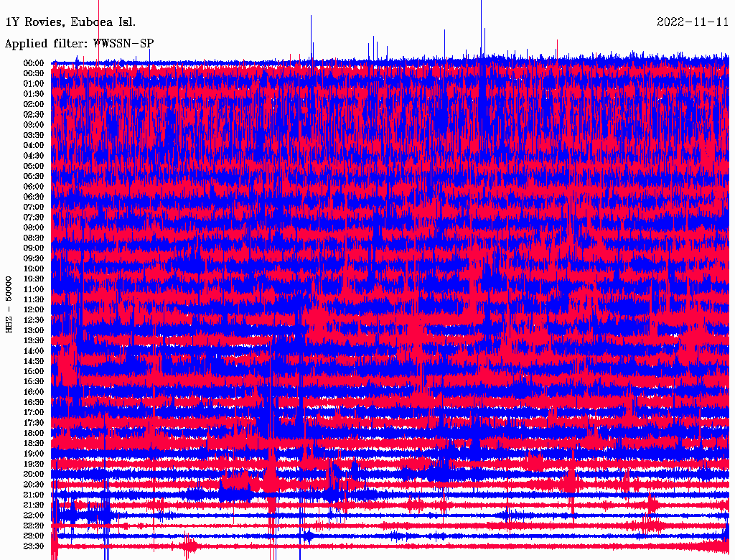This screenshot has height=560, width=735.
Task: Click the station title '1Y Rovies, Euboea Isl.'
Action: 70,22
